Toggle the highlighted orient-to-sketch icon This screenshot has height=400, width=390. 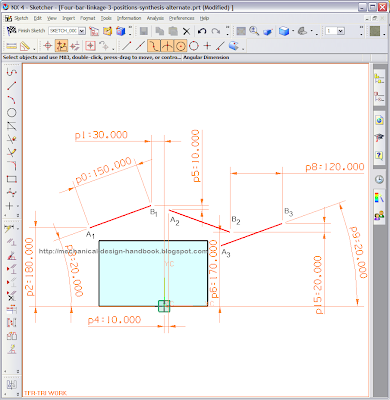click(61, 46)
